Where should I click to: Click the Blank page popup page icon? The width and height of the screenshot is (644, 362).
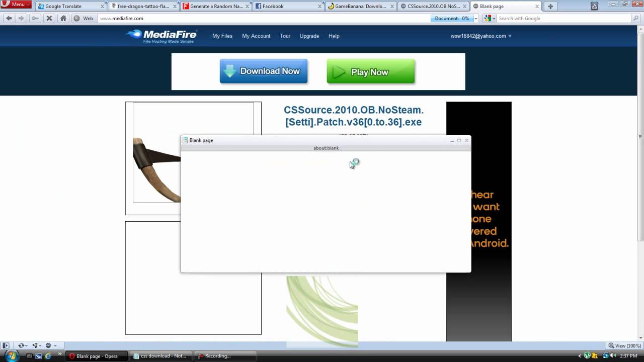tap(185, 140)
